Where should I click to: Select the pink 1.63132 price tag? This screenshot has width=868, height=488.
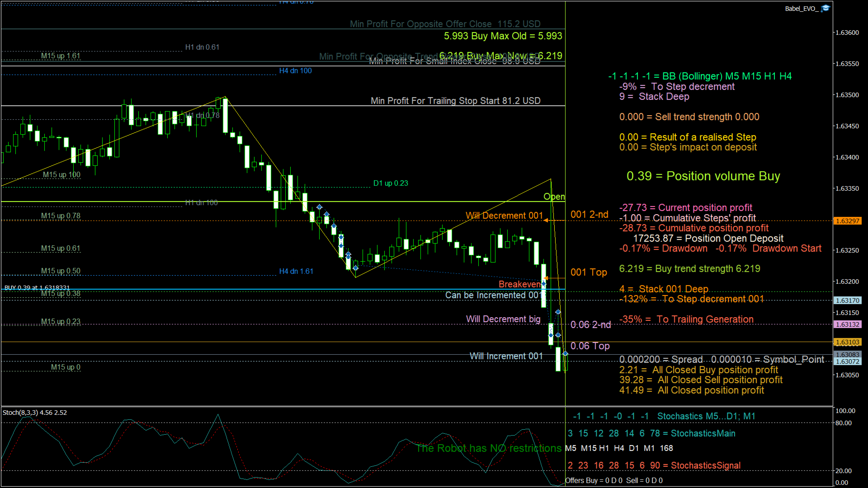click(847, 324)
